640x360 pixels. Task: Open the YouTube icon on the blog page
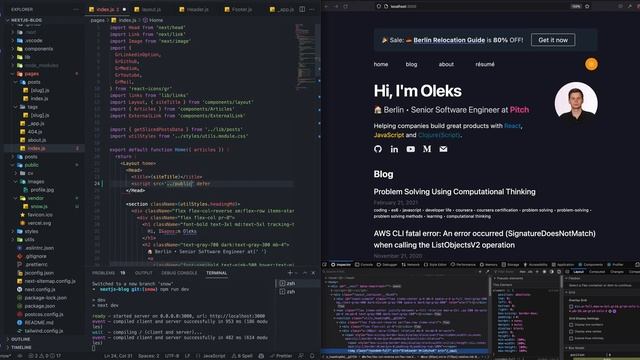411,149
